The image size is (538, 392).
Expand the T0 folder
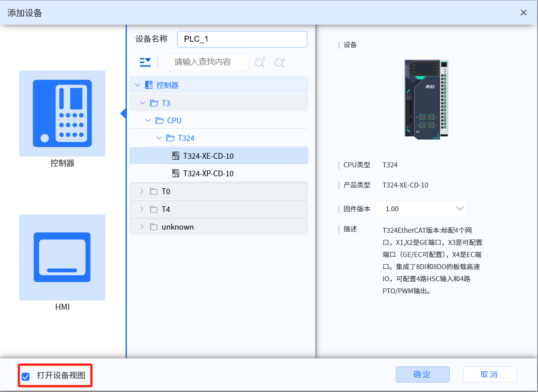click(142, 191)
